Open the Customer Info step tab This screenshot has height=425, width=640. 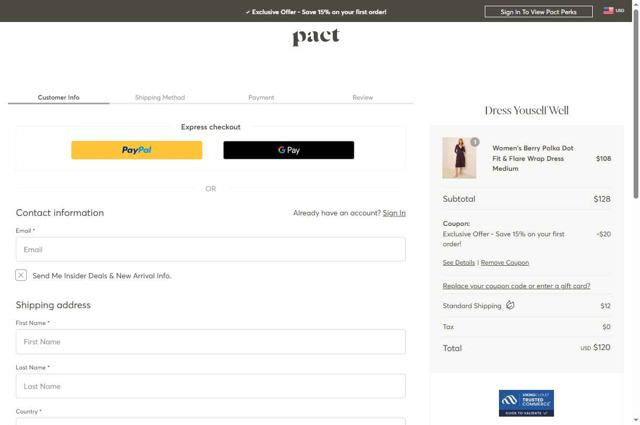point(59,97)
